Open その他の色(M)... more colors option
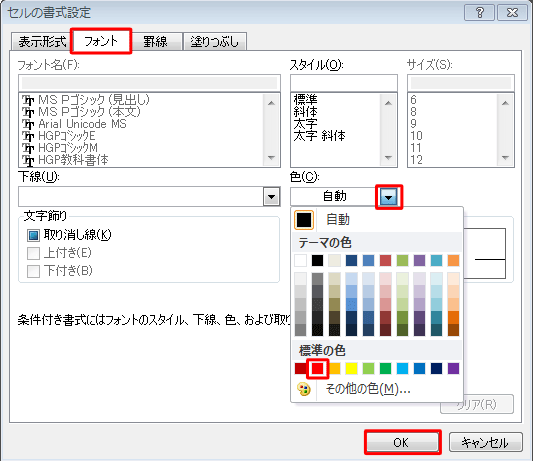 [377, 389]
